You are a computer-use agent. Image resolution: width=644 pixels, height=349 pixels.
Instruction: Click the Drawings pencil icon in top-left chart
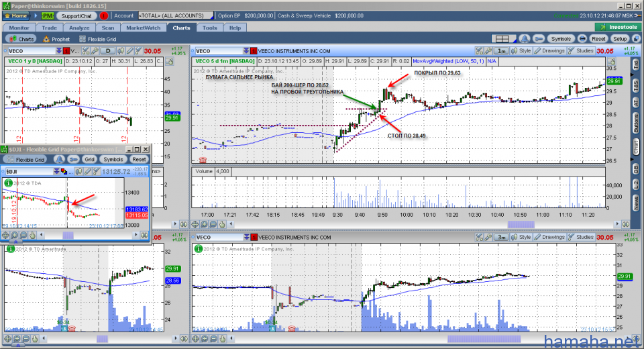pos(129,51)
